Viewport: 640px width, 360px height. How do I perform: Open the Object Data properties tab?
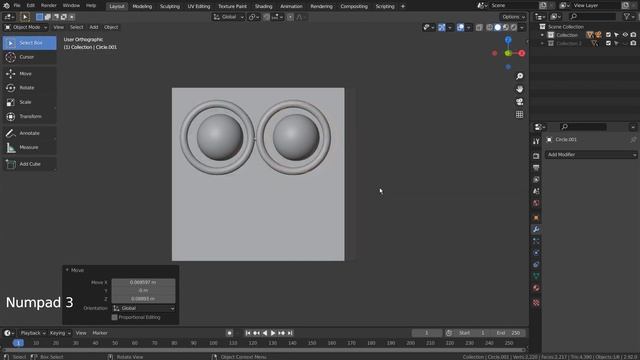536,276
